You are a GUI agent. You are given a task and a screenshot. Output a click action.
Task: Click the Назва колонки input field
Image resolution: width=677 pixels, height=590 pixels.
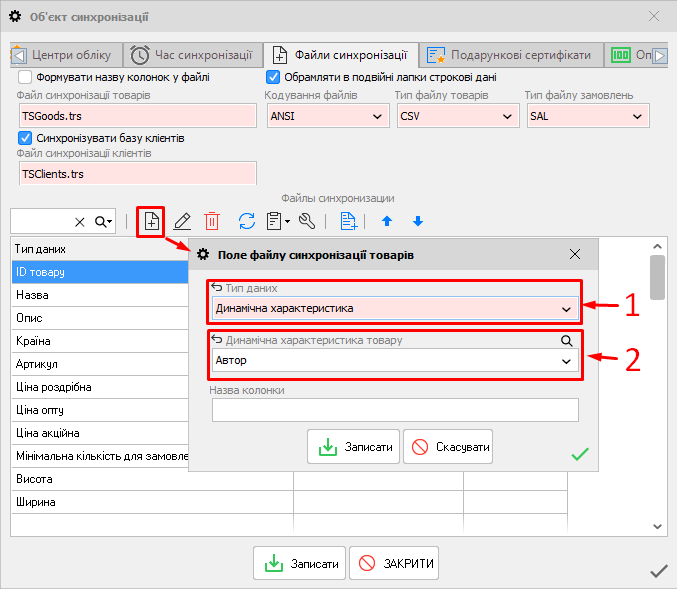coord(395,410)
